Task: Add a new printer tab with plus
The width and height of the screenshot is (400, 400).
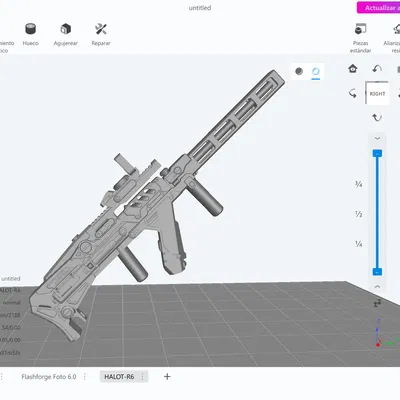Action: pyautogui.click(x=167, y=377)
